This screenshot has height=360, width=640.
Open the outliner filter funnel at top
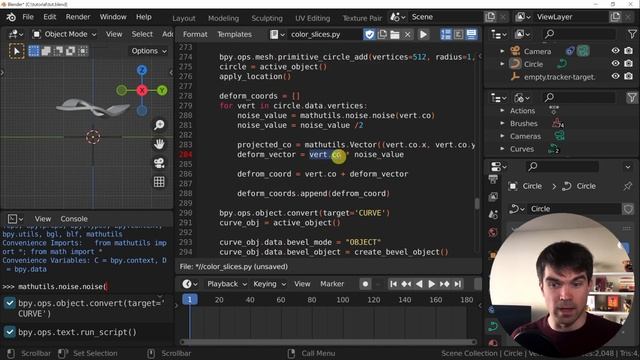pyautogui.click(x=632, y=34)
